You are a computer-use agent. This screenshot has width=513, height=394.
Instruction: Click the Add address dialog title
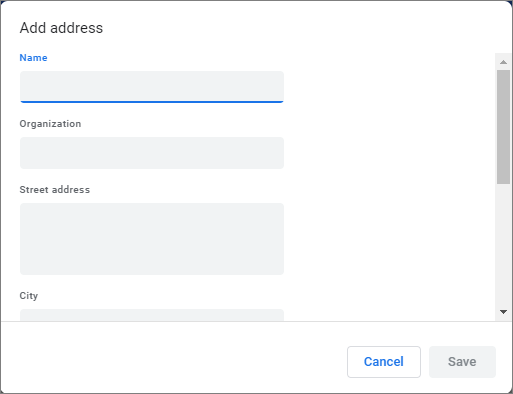click(61, 28)
